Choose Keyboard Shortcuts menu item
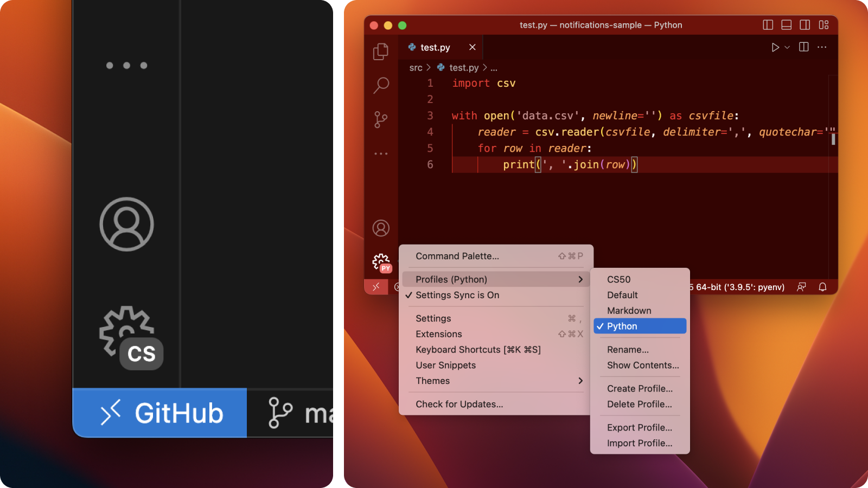 coord(478,350)
